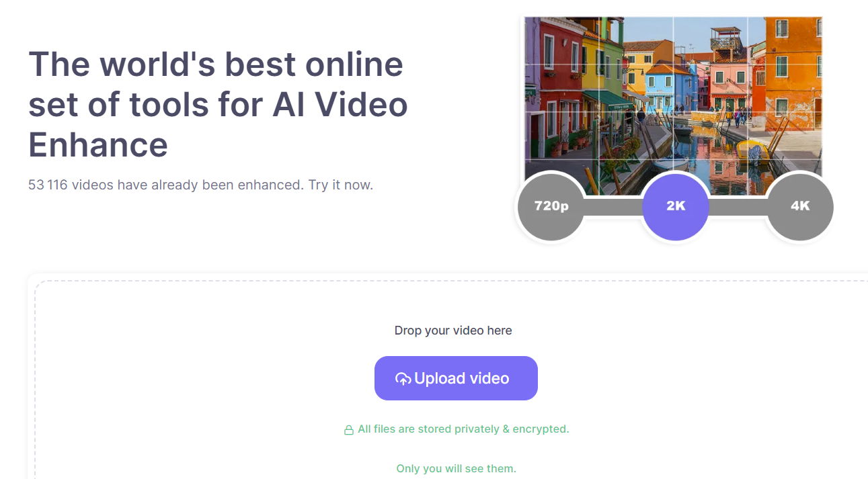Click slider track between 2K and 4K
Image resolution: width=868 pixels, height=479 pixels.
pyautogui.click(x=738, y=207)
